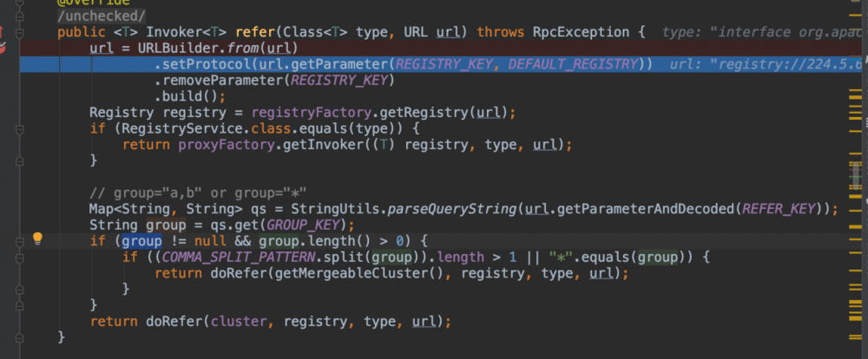Screen dimensions: 868x359
Task: Collapse the RegistryService if-block fold marker
Action: pos(20,129)
